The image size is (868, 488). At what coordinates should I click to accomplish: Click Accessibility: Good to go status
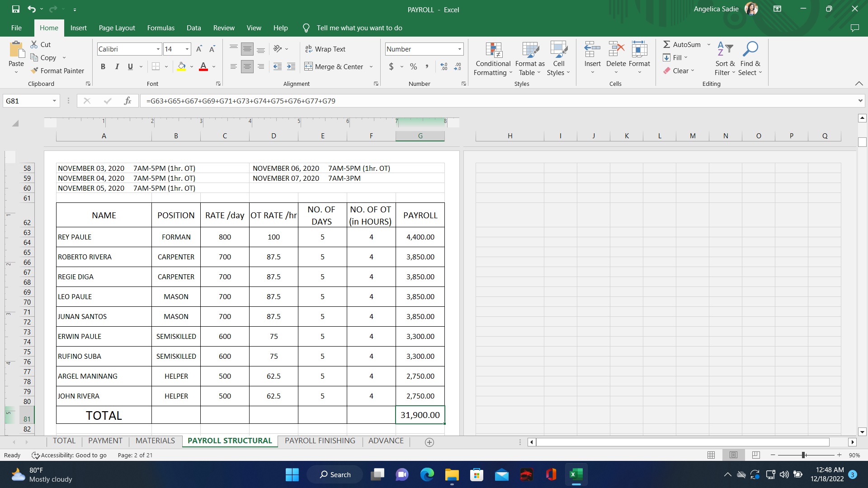(x=69, y=455)
